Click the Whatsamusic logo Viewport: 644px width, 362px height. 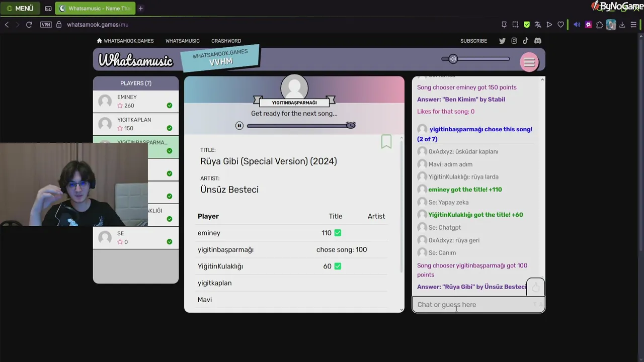135,60
